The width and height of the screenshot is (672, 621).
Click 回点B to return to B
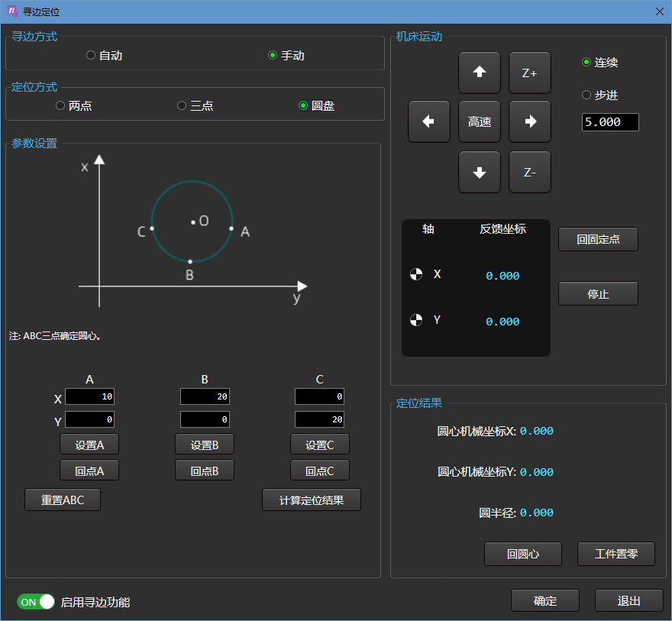tap(205, 471)
